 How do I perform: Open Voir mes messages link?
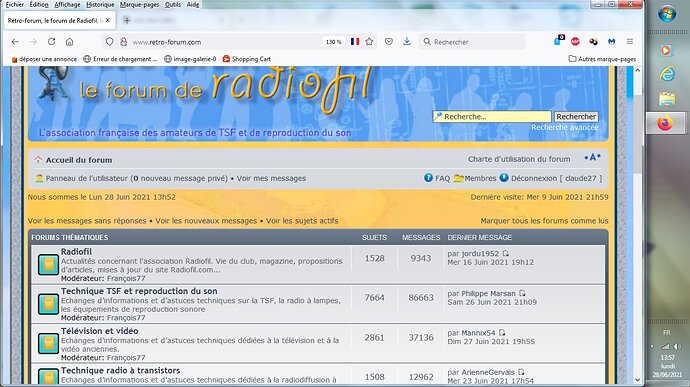(271, 178)
